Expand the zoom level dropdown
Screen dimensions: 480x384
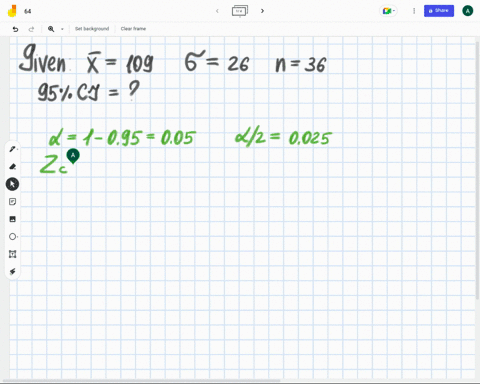pyautogui.click(x=62, y=29)
